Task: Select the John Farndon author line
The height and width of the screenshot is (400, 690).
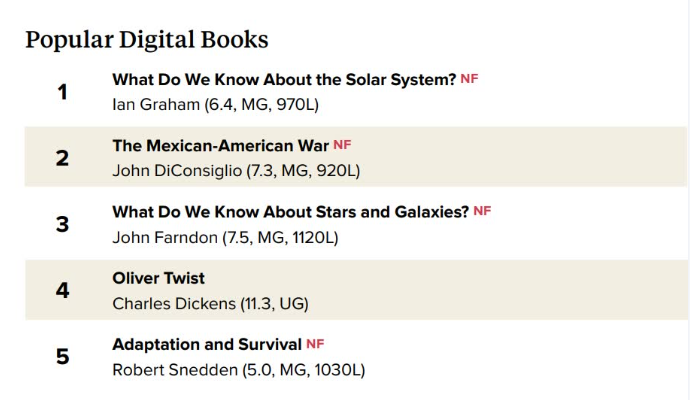Action: point(225,237)
